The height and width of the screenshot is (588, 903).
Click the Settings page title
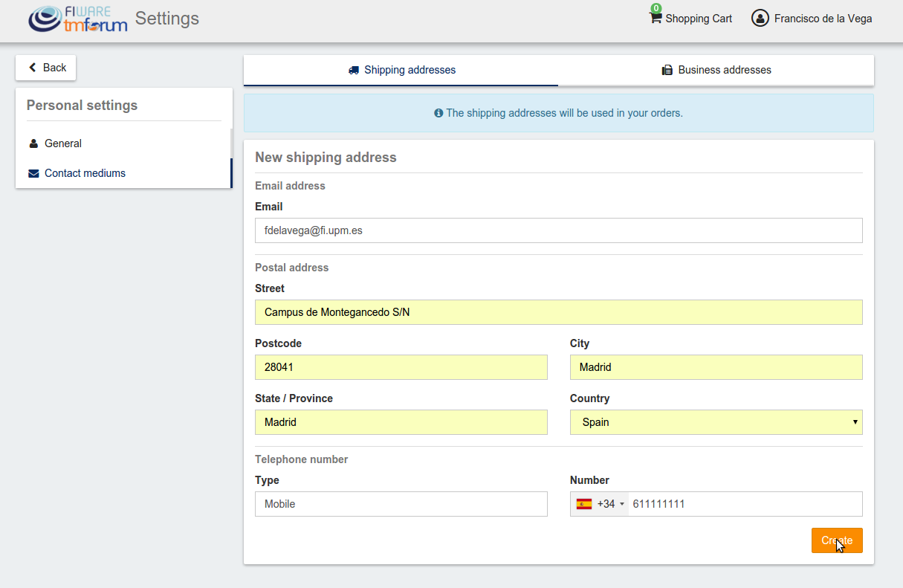pyautogui.click(x=167, y=19)
